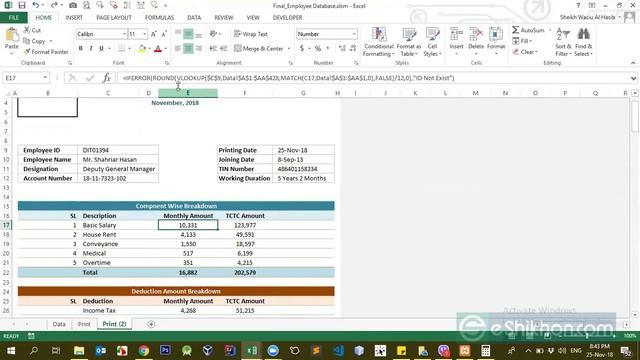Add a new sheet with plus button

coord(151,324)
